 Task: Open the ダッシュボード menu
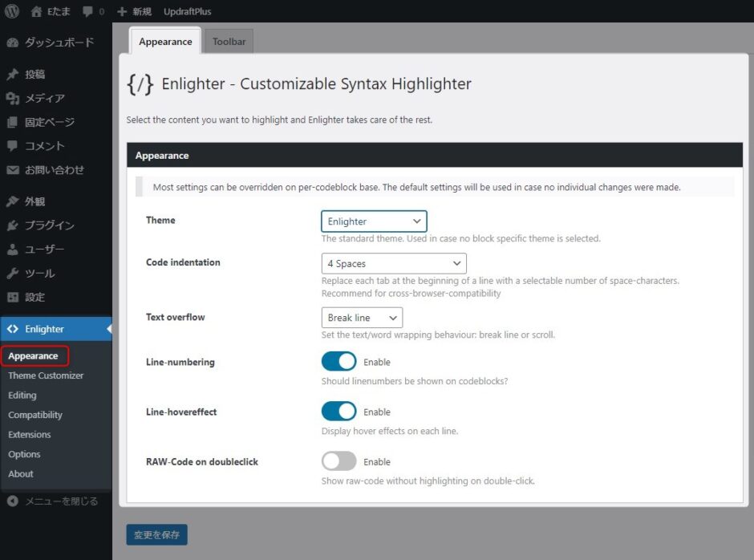click(56, 43)
